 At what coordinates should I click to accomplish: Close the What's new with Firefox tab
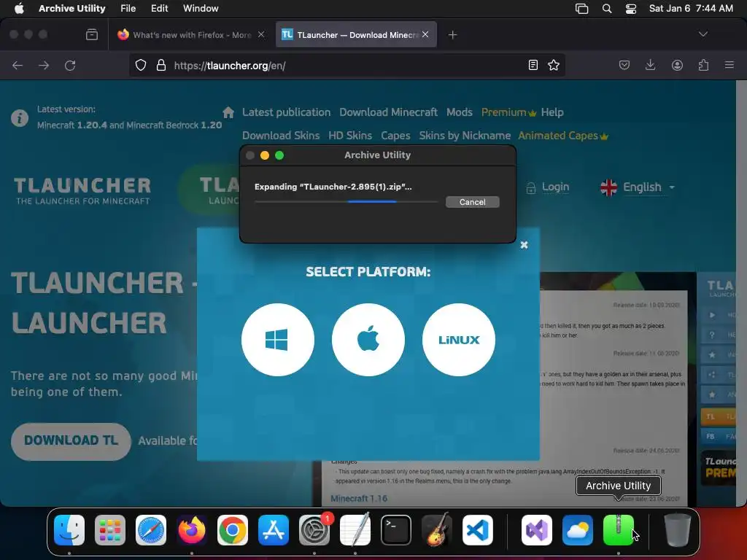[261, 34]
